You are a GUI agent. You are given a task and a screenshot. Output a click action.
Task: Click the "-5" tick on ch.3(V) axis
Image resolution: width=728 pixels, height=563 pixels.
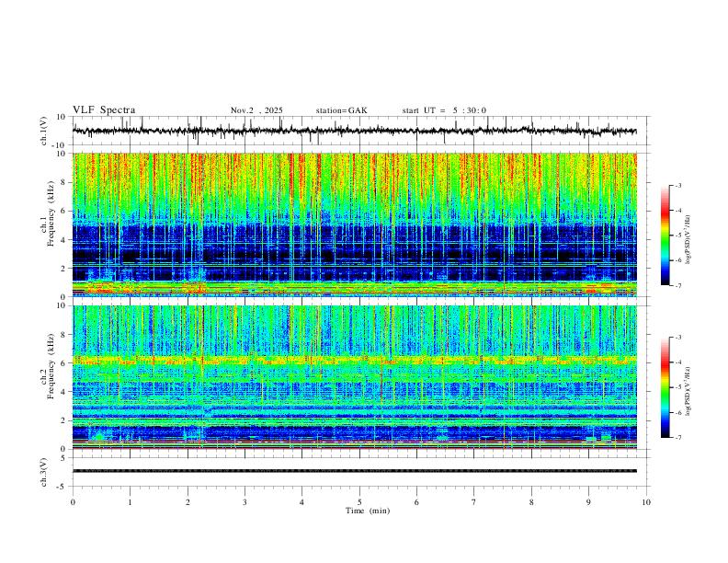pos(63,487)
